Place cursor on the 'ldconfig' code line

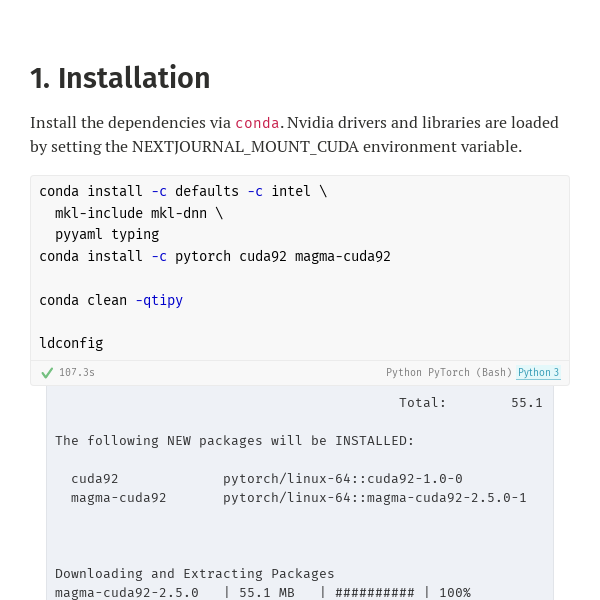pyautogui.click(x=71, y=343)
